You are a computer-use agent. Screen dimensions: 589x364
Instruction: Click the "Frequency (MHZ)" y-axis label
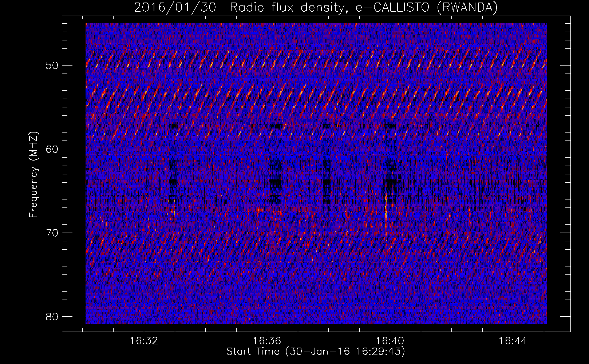(x=33, y=175)
